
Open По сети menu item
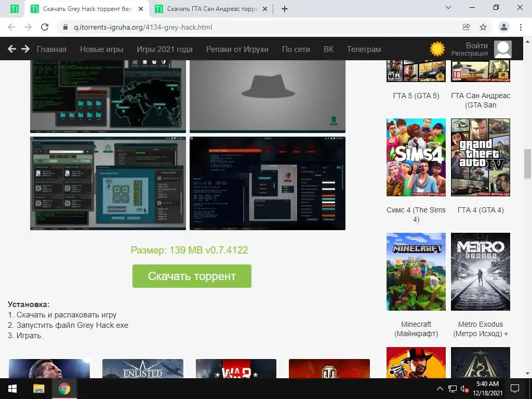[296, 49]
